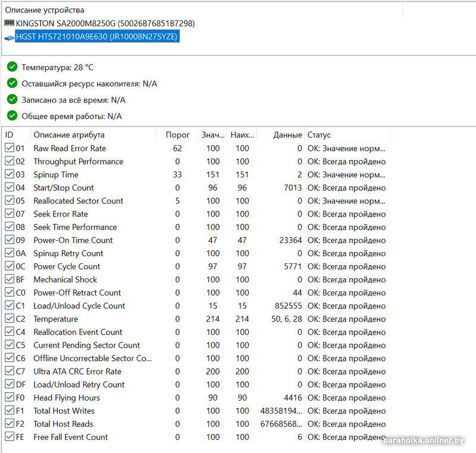Toggle checkbox for C1 Load/Unload Cycle Count

(x=10, y=306)
